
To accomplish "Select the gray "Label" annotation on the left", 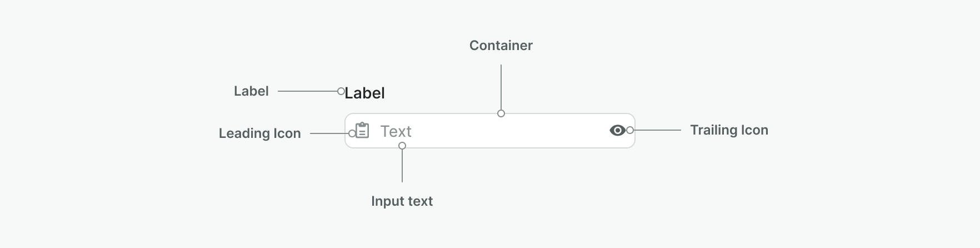I will tap(251, 91).
